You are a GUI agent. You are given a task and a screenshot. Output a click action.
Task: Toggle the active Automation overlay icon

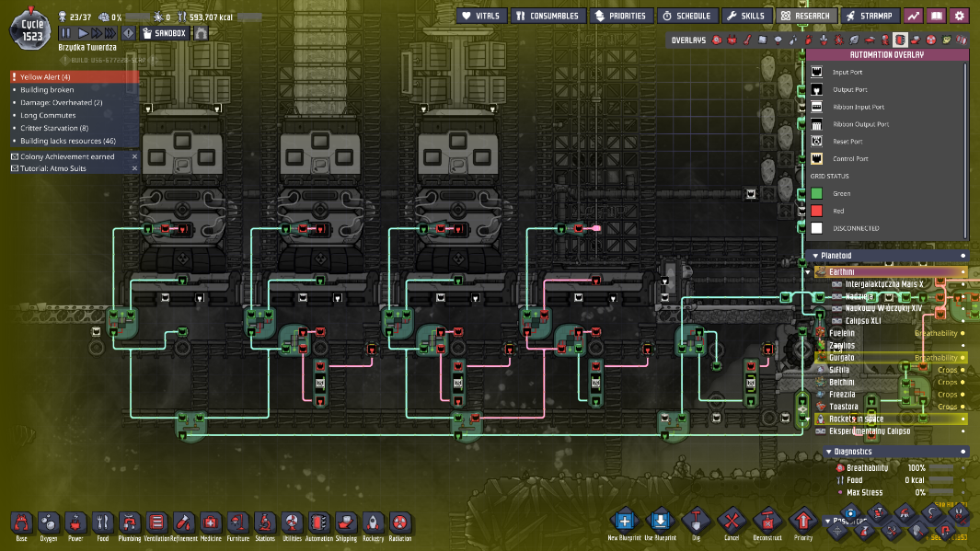pos(900,40)
